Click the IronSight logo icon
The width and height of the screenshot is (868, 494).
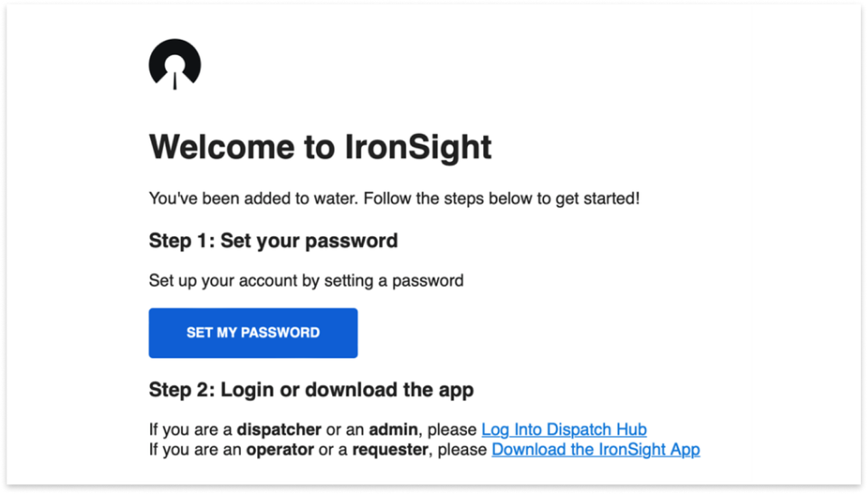point(175,65)
